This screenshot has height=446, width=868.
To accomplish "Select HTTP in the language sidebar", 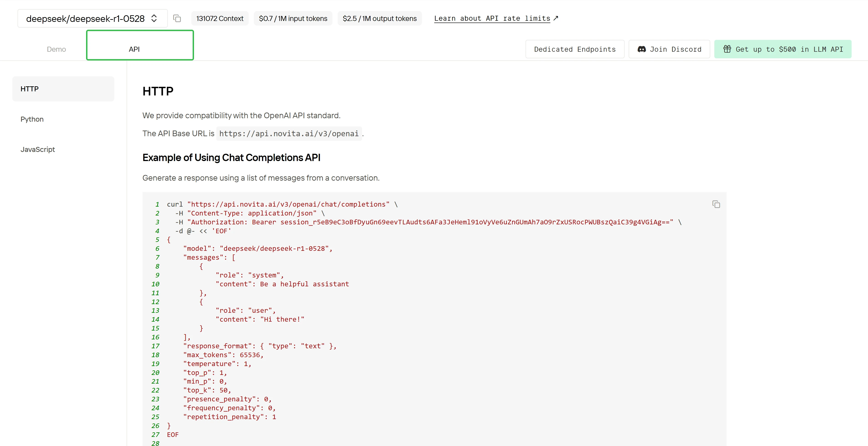I will click(x=63, y=89).
